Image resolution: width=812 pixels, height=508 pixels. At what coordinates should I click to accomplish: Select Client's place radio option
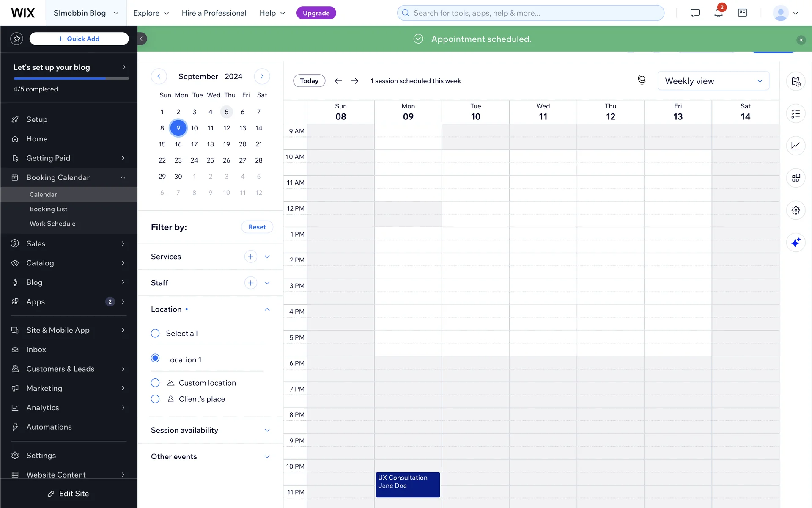155,399
